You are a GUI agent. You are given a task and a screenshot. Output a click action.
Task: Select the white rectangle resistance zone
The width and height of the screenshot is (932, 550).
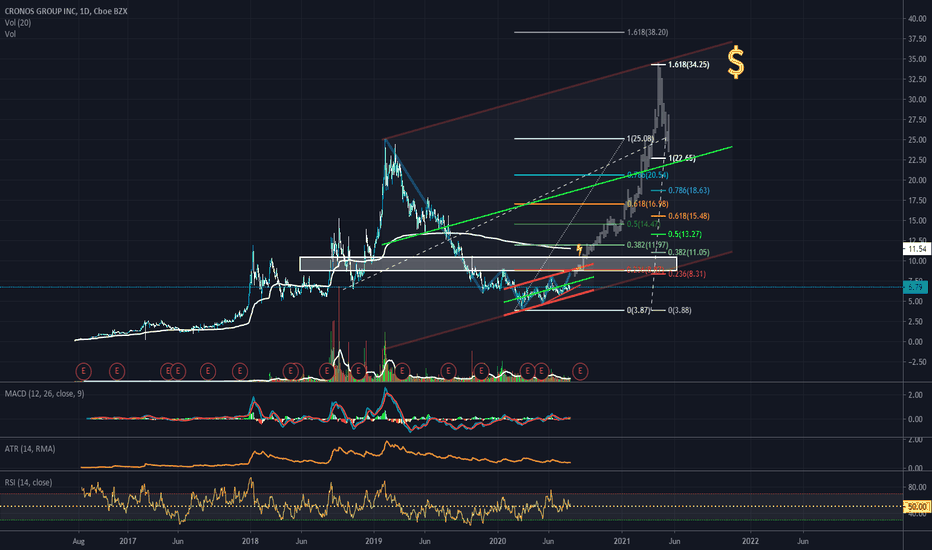click(x=488, y=264)
